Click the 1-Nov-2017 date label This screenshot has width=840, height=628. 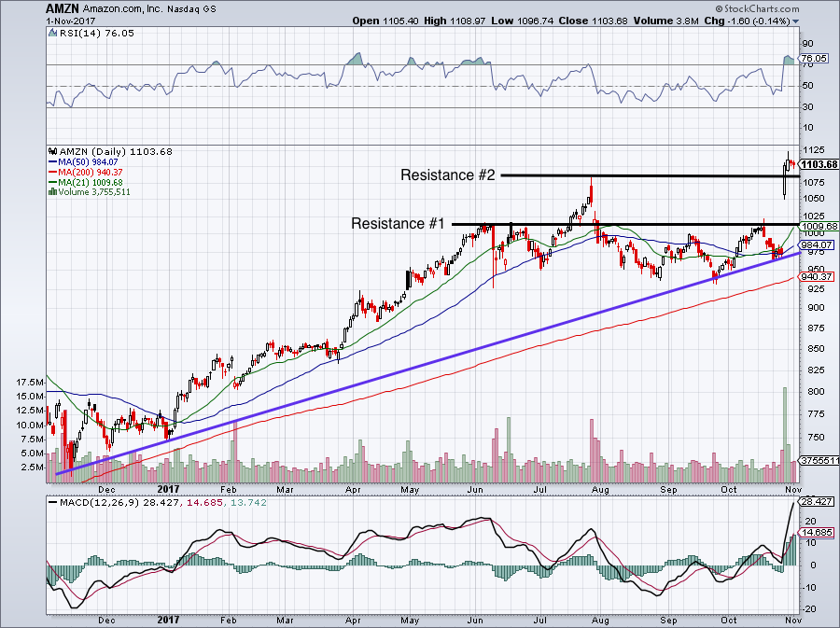pyautogui.click(x=71, y=21)
